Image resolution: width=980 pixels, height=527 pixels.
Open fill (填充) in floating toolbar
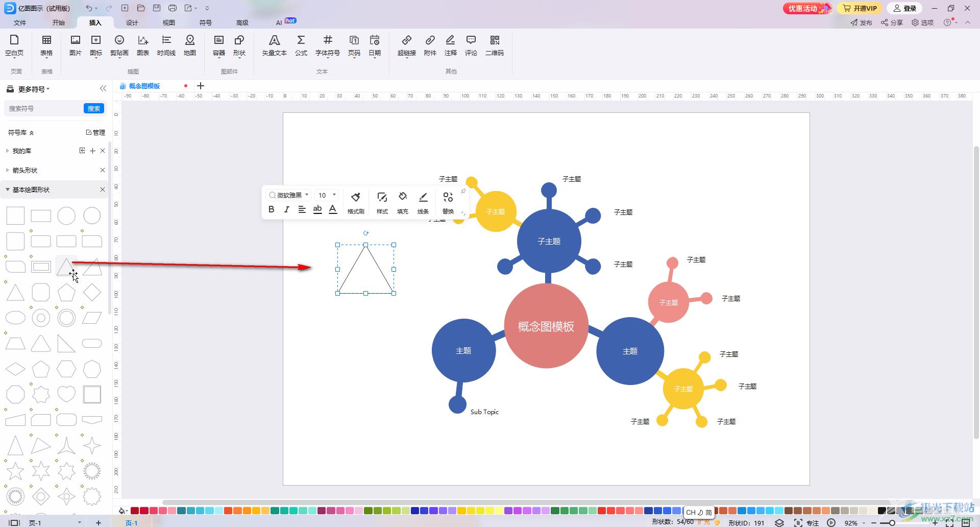tap(403, 203)
